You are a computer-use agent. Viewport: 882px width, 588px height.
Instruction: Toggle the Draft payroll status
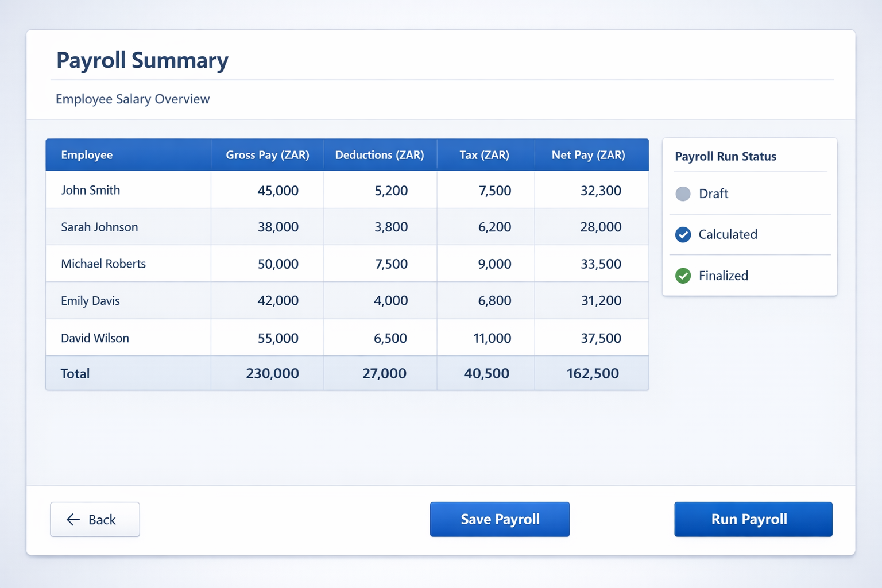[x=713, y=194]
